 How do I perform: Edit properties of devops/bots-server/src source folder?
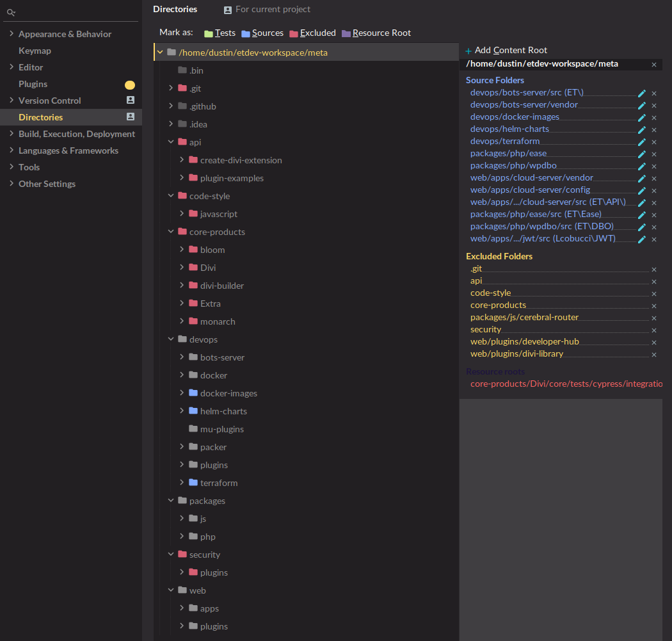[x=641, y=93]
